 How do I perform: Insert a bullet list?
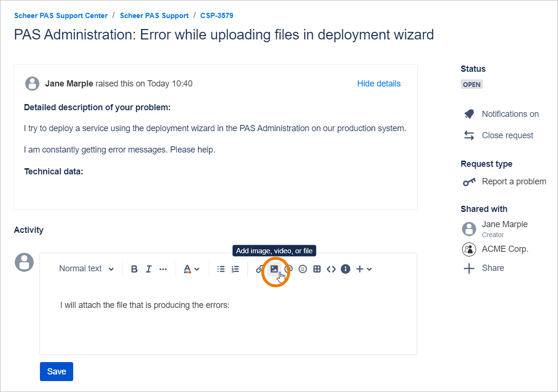coord(221,269)
